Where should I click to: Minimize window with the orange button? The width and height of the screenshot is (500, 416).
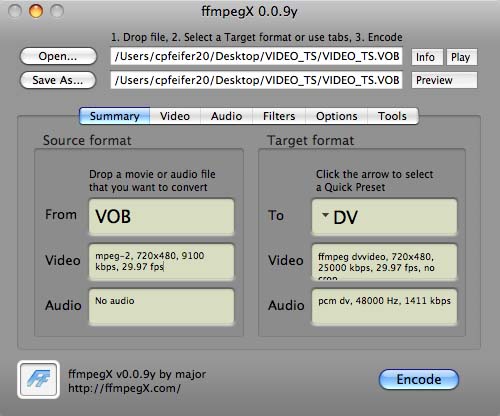point(36,11)
